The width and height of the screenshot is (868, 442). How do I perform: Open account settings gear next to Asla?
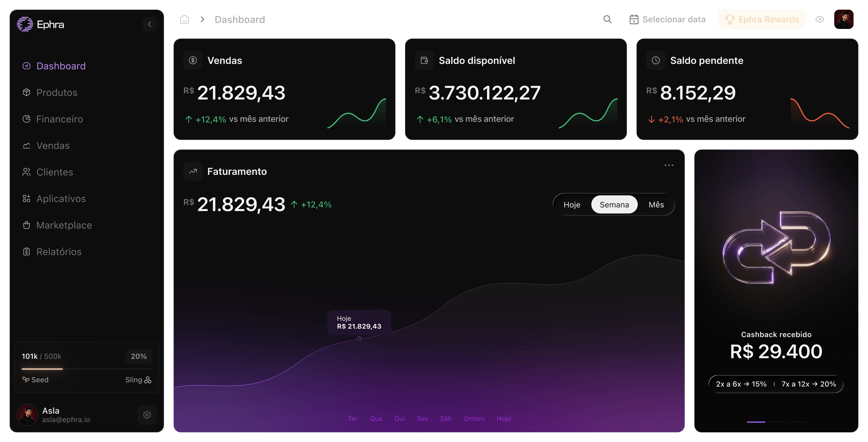click(x=147, y=415)
